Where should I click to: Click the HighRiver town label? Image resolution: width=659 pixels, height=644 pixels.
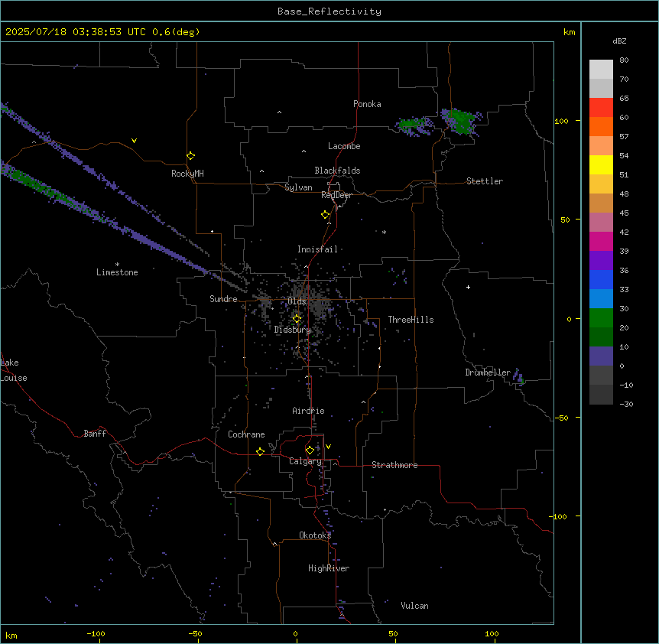coord(329,568)
